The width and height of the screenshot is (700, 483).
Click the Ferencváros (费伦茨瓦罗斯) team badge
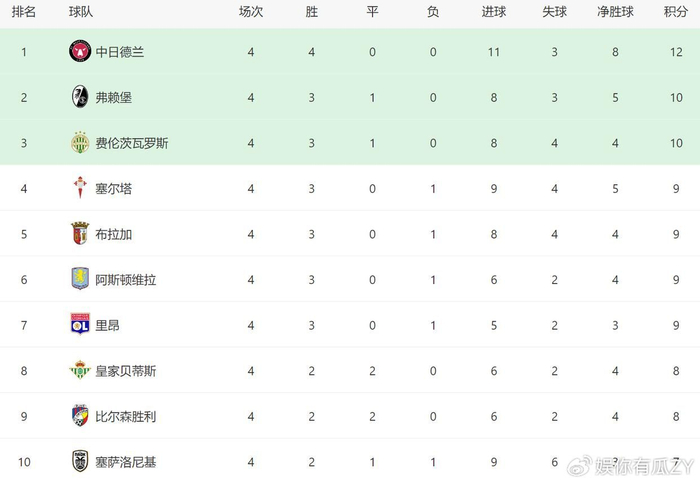(x=80, y=142)
